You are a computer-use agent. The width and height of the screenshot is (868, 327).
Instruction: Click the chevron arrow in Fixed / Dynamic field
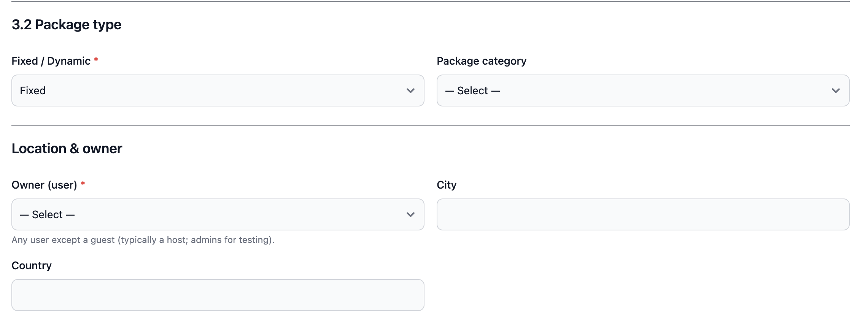[410, 90]
